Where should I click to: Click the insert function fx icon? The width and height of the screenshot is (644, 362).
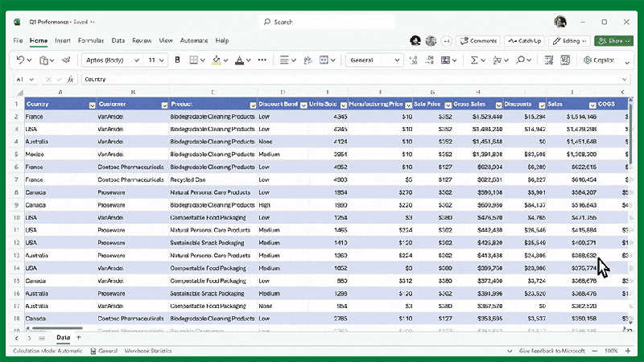(71, 80)
